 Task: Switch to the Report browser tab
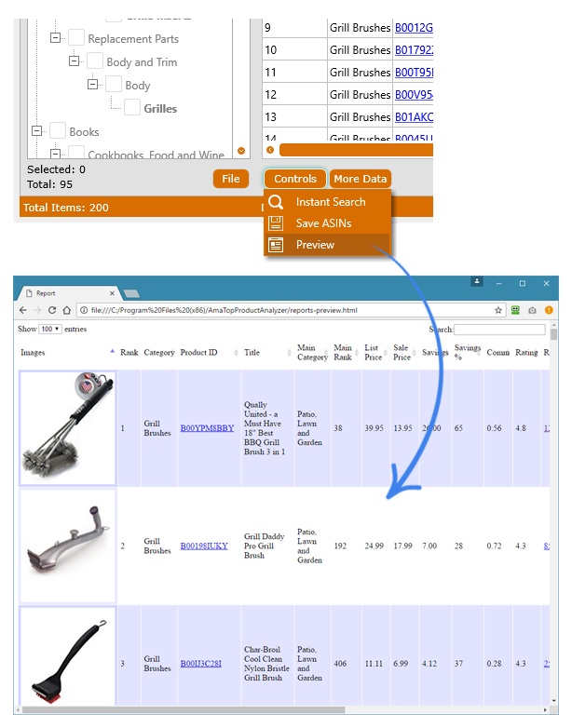[x=69, y=293]
